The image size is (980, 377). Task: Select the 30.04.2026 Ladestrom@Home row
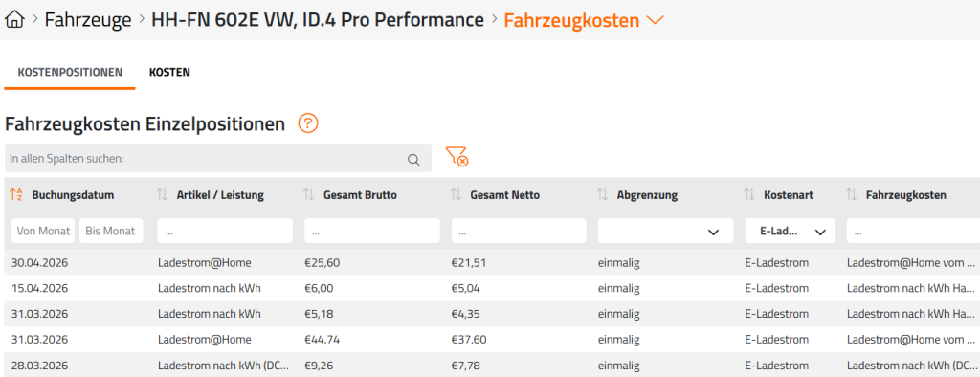click(x=490, y=263)
